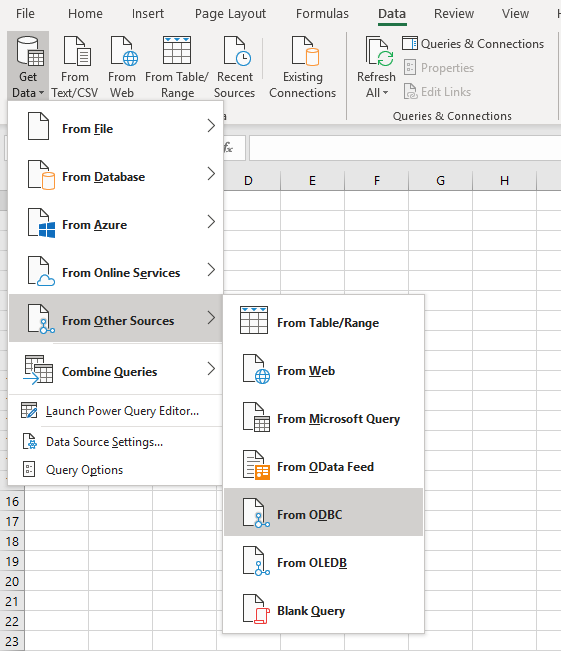The image size is (561, 651).
Task: Select row 21 header
Action: pos(12,601)
